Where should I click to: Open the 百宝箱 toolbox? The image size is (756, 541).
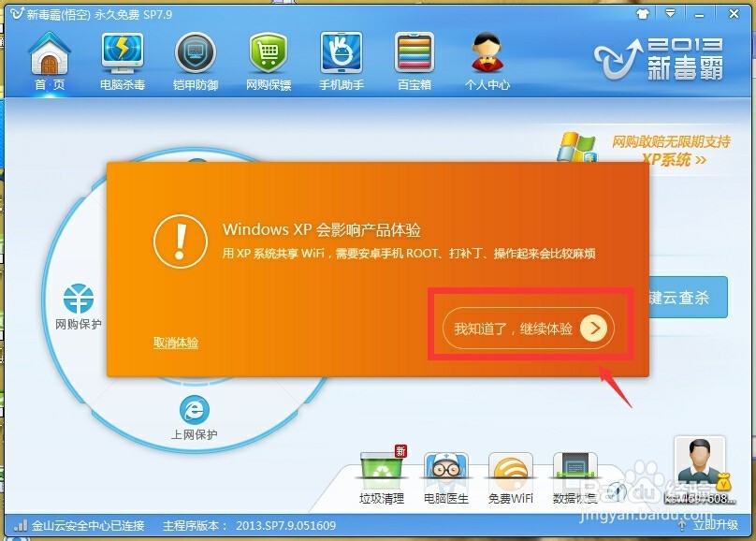point(414,58)
